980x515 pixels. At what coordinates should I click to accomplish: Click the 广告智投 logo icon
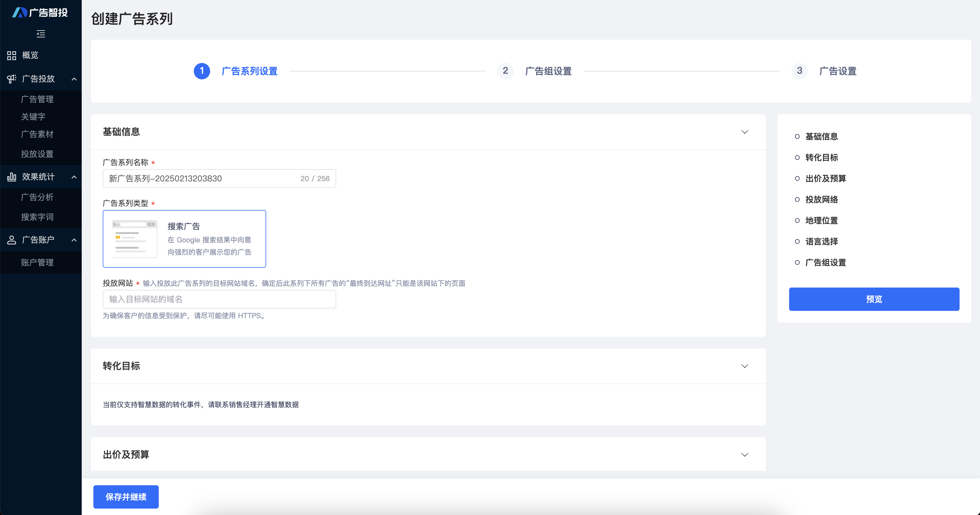(x=19, y=13)
